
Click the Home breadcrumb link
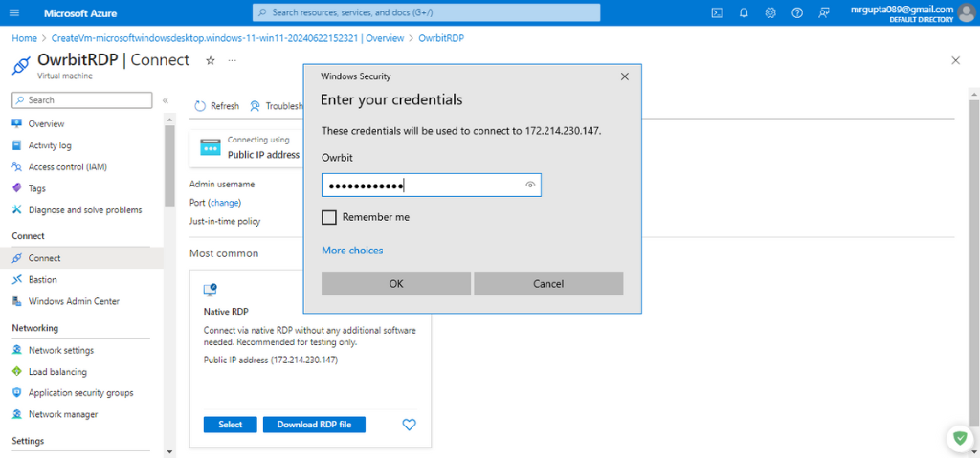coord(24,38)
